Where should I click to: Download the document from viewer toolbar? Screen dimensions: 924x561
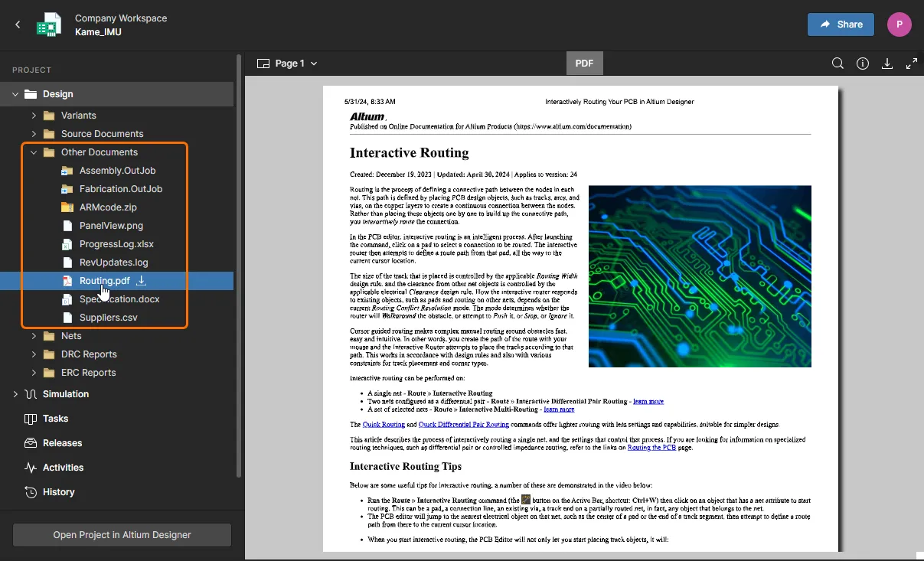(x=887, y=64)
